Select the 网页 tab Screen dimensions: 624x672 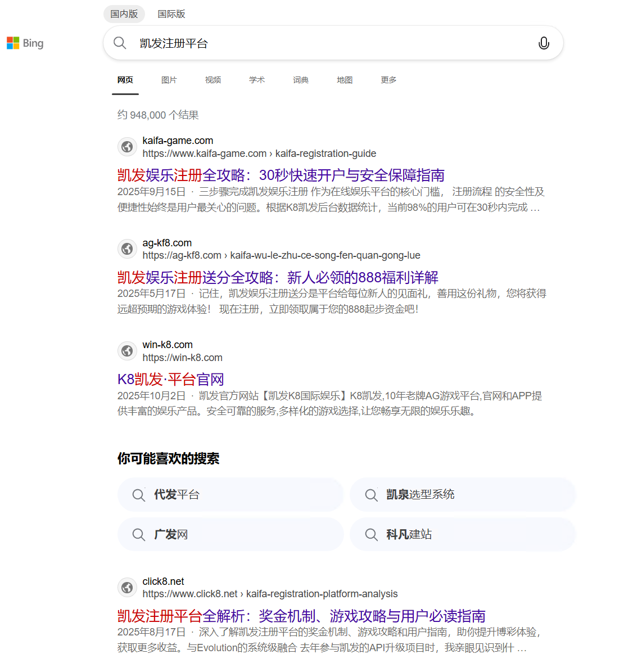click(125, 80)
